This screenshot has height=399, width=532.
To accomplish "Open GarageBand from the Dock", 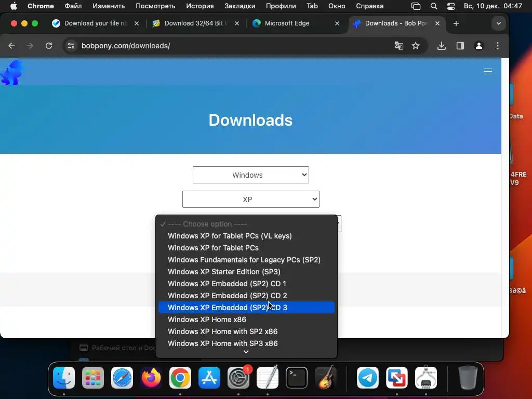I will (x=326, y=378).
